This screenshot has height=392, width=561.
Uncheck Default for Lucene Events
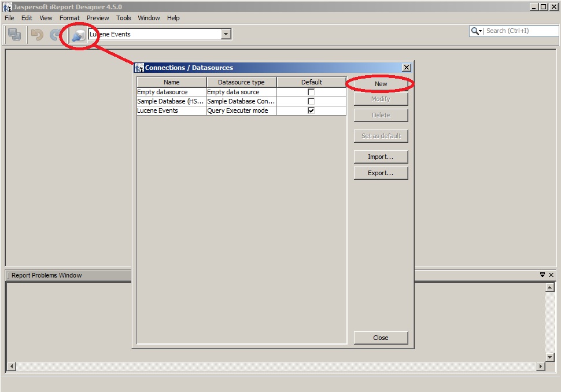click(311, 110)
